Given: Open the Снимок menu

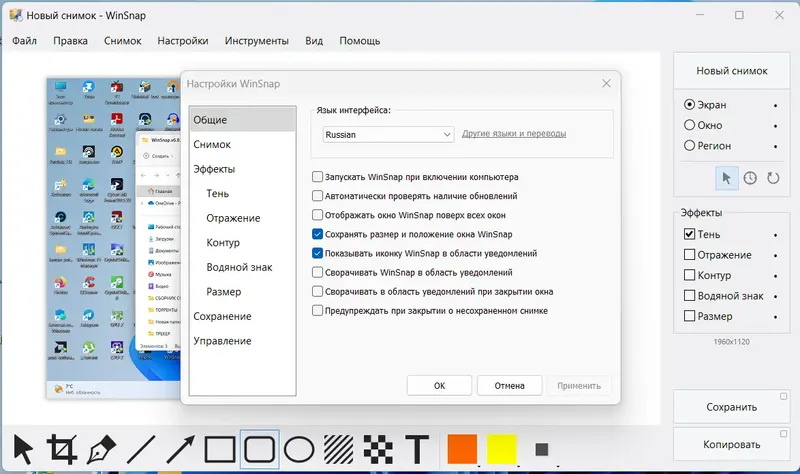Looking at the screenshot, I should coord(122,41).
